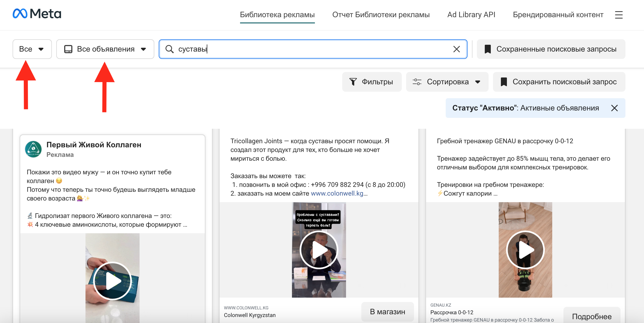Click into the суставы search field

[x=300, y=49]
